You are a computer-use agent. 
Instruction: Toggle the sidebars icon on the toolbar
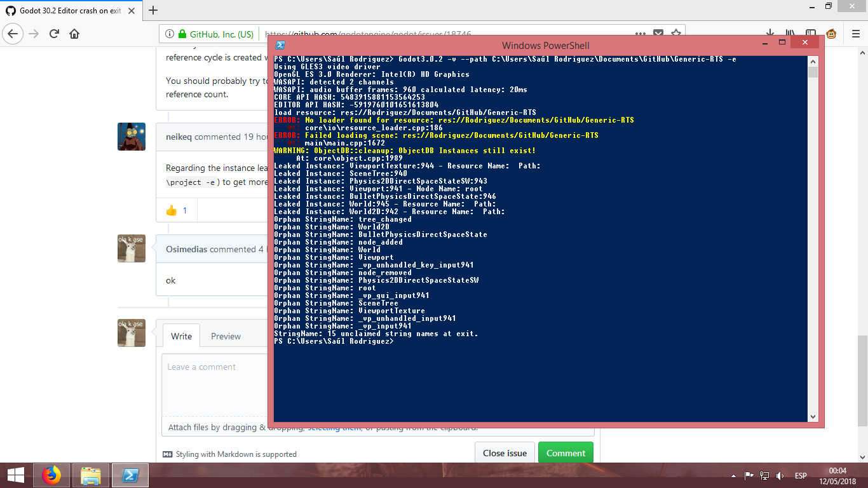click(811, 34)
